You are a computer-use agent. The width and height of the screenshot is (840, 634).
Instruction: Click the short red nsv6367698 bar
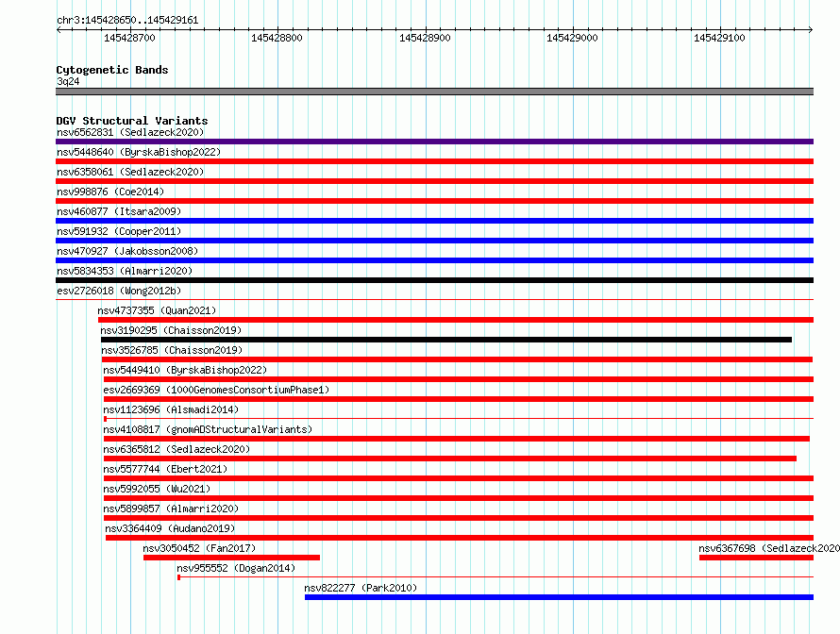click(756, 558)
